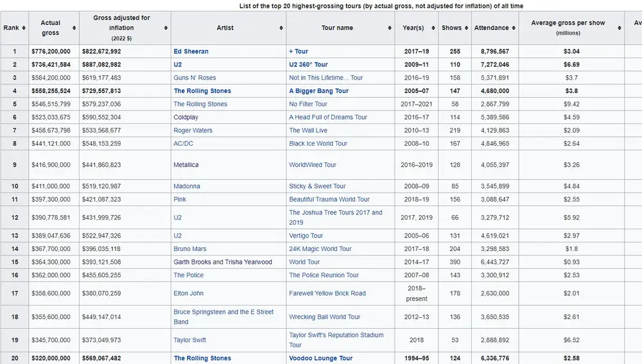This screenshot has height=364, width=642.
Task: Sort by Gross adjusted for inflation arrows
Action: click(x=166, y=28)
